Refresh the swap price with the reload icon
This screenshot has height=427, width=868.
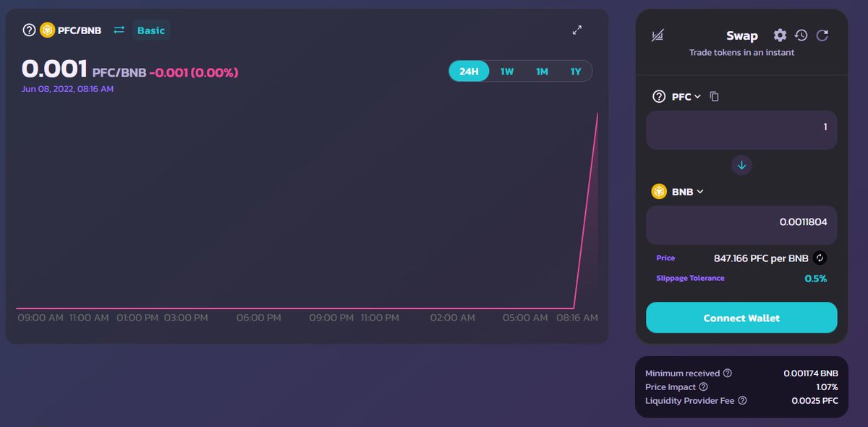822,35
